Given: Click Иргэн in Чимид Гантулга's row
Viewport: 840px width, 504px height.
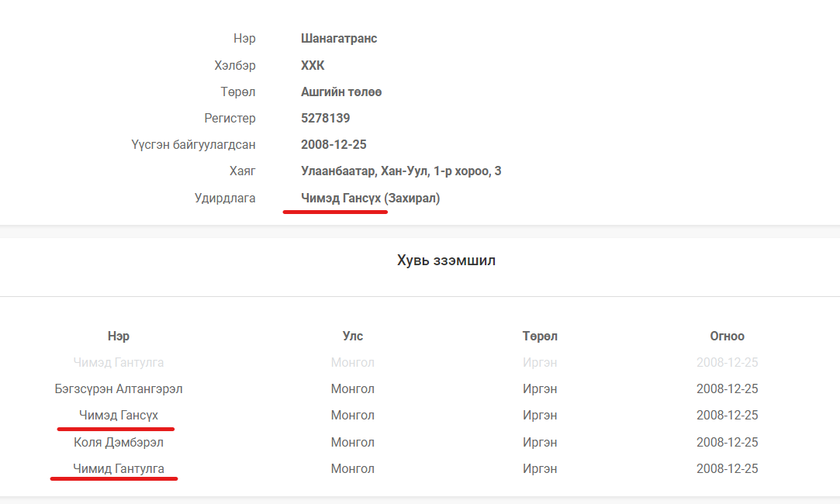Looking at the screenshot, I should (540, 469).
